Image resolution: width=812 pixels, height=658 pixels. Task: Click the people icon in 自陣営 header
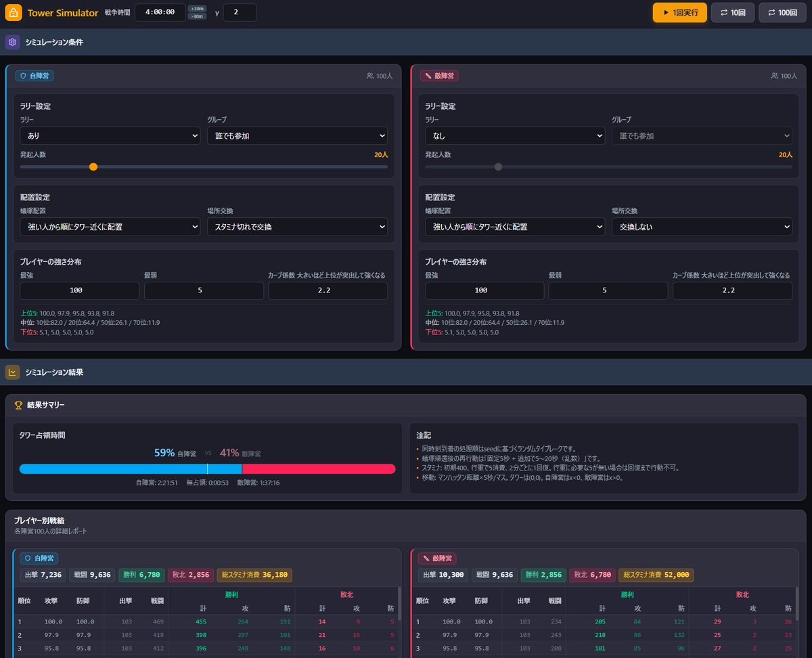click(369, 76)
